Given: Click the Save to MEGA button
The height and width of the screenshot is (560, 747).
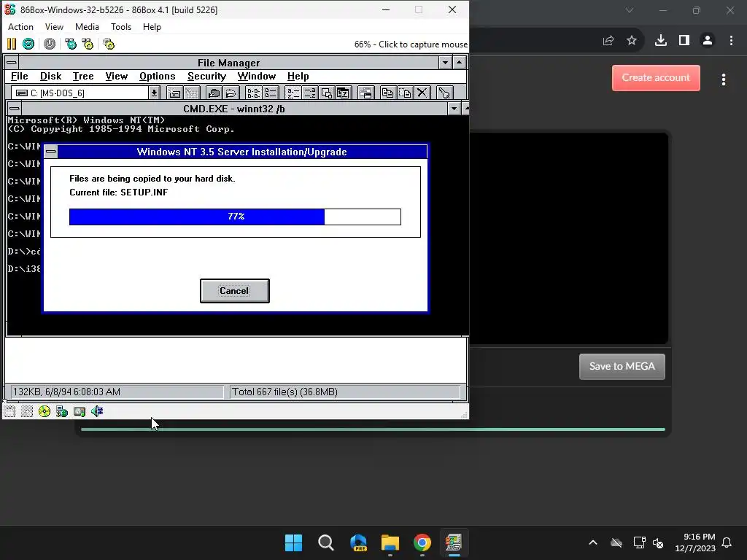Looking at the screenshot, I should pyautogui.click(x=622, y=366).
